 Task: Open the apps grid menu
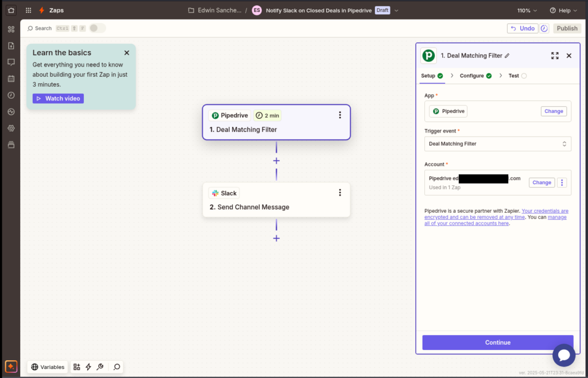tap(29, 10)
